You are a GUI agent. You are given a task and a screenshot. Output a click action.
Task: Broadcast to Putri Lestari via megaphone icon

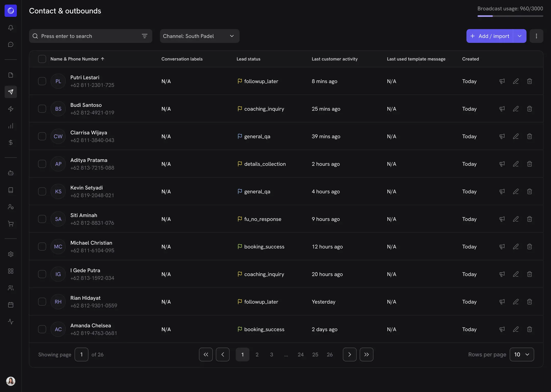502,81
